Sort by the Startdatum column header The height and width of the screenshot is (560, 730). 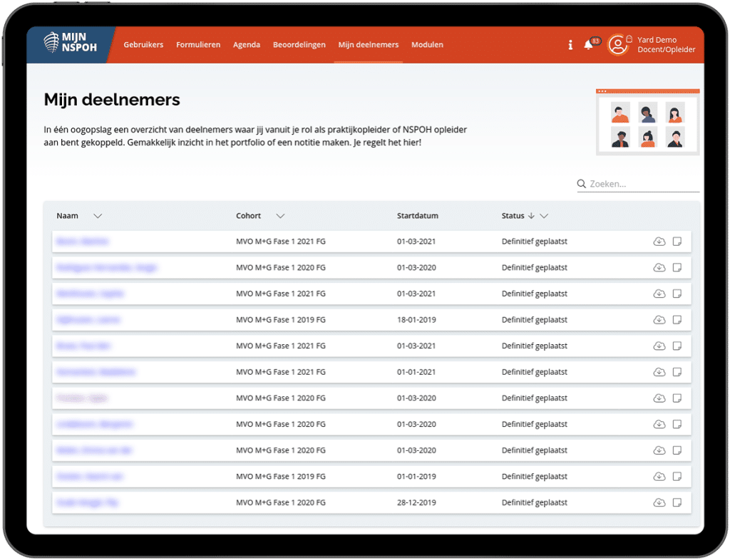pyautogui.click(x=417, y=216)
